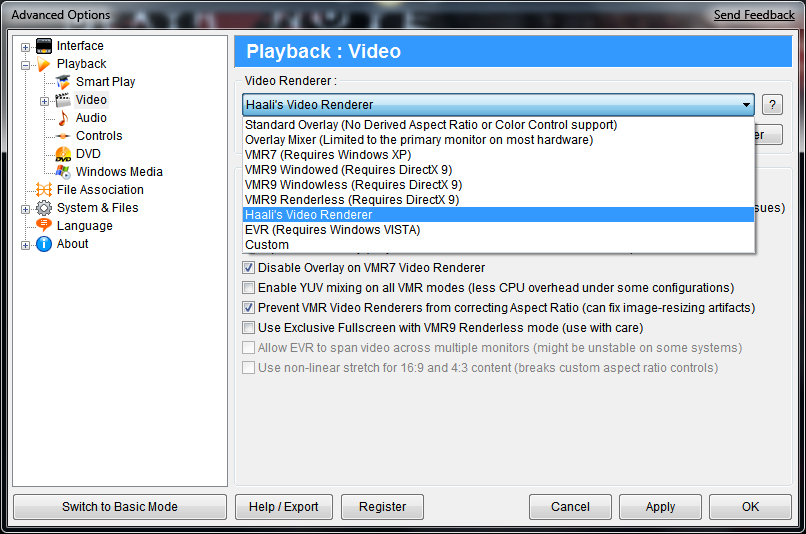The width and height of the screenshot is (806, 534).
Task: Click the Apply button
Action: point(660,507)
